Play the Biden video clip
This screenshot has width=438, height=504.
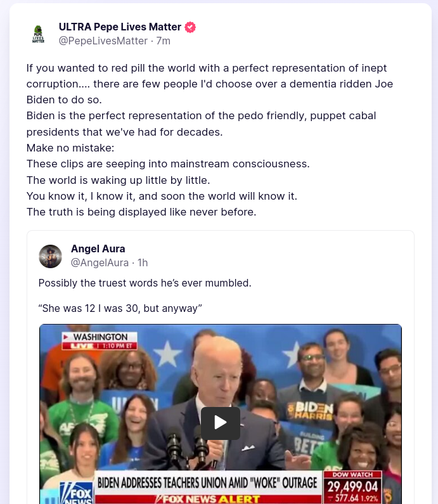(x=221, y=423)
